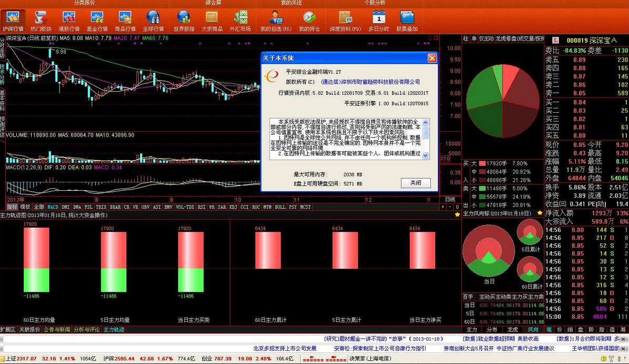Open the 日线 period selector
This screenshot has height=364, width=629.
[x=450, y=200]
